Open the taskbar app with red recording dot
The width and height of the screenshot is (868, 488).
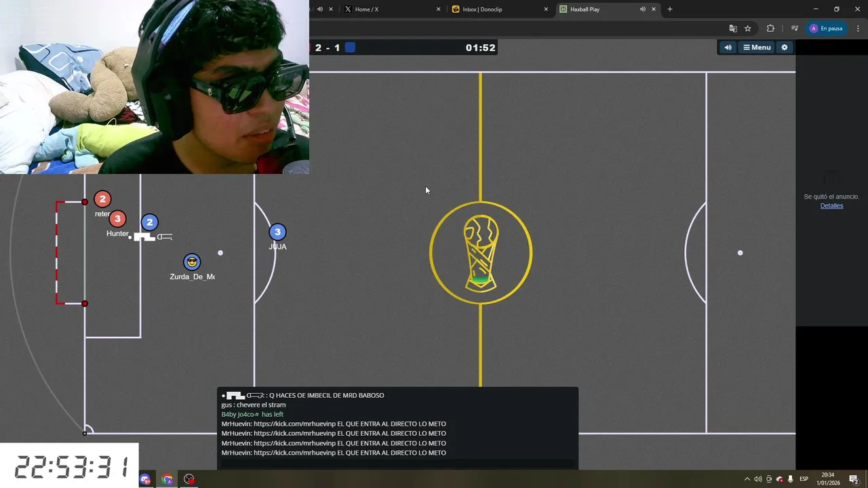pos(189,479)
